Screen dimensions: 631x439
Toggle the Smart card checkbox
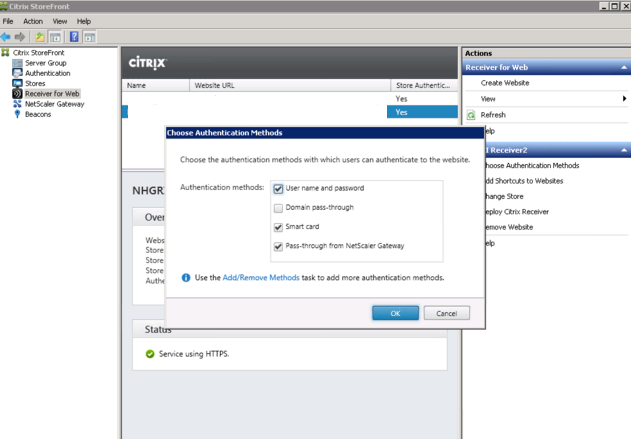(x=278, y=227)
